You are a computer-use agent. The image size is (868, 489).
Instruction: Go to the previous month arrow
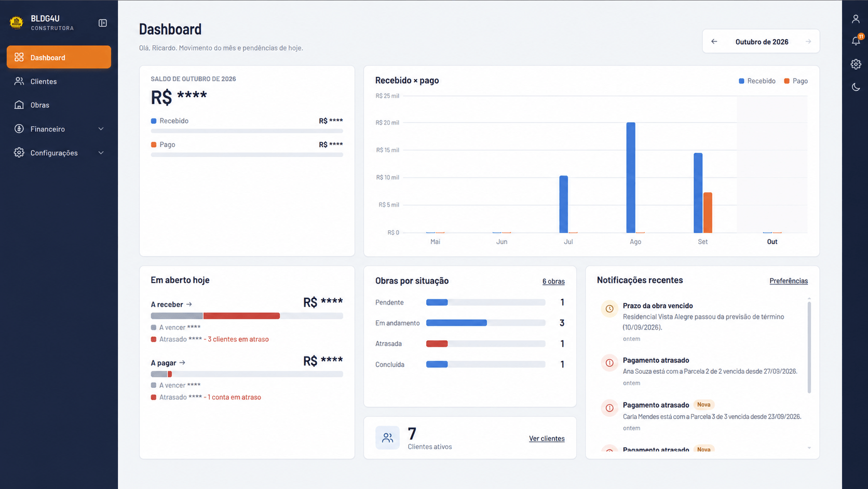[x=714, y=42]
